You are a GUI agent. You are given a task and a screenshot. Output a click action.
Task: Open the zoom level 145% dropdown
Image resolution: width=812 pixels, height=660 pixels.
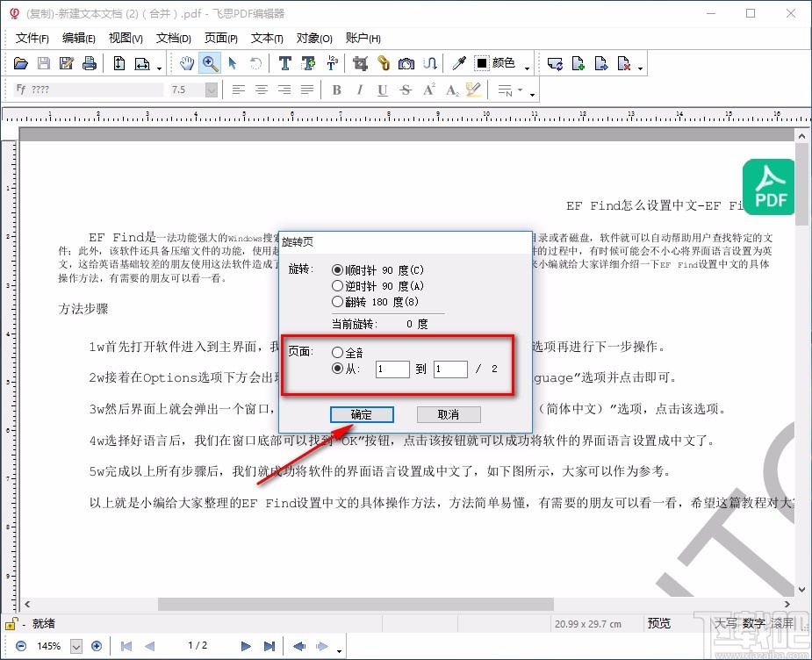click(x=76, y=646)
